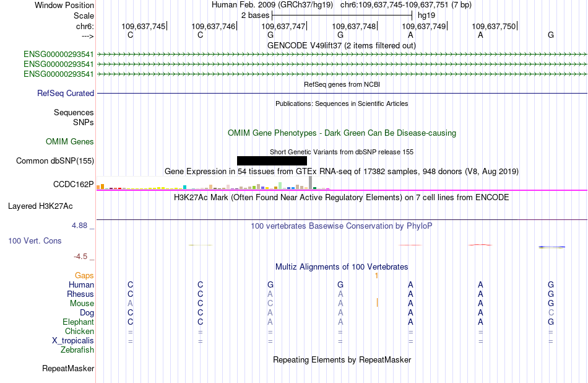Click the Dog alignment row label
Screen dimensions: 588x383
tap(87, 313)
